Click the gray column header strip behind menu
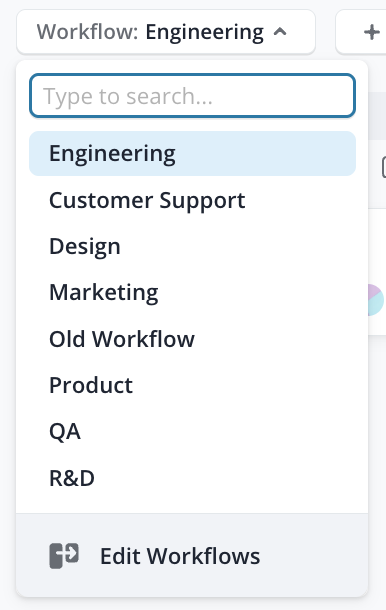This screenshot has height=610, width=386. point(377,116)
